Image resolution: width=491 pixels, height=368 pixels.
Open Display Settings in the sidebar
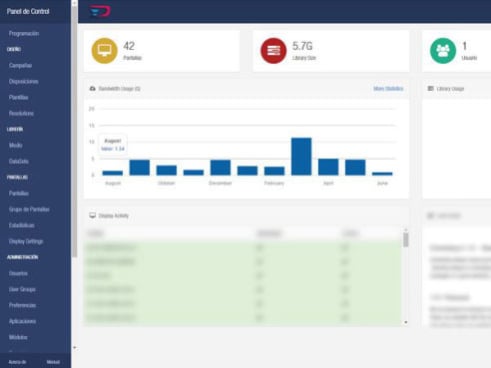pos(26,241)
